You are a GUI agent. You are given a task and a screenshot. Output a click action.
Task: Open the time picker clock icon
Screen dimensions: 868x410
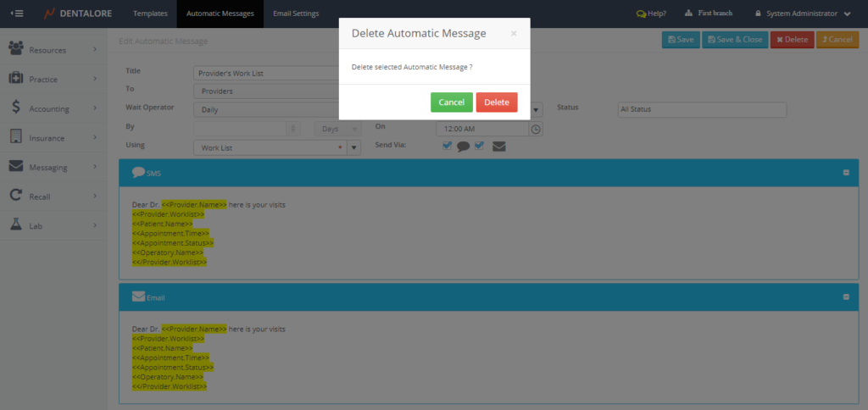(536, 129)
